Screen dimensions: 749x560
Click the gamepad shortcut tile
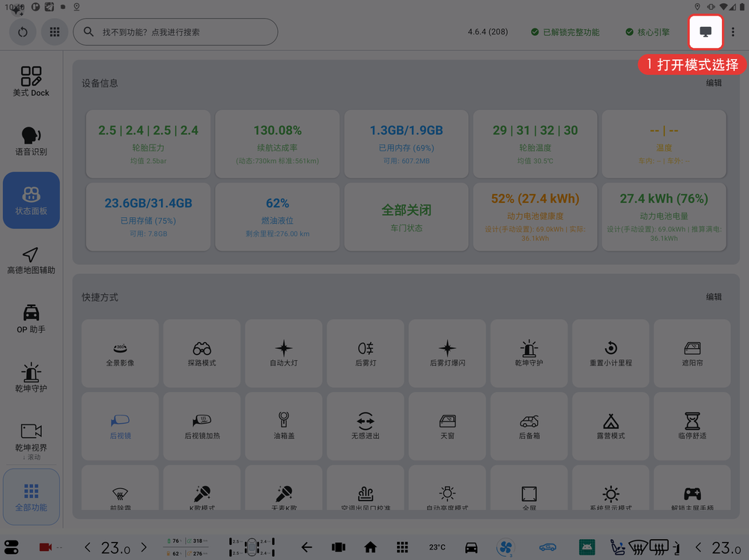pos(692,488)
